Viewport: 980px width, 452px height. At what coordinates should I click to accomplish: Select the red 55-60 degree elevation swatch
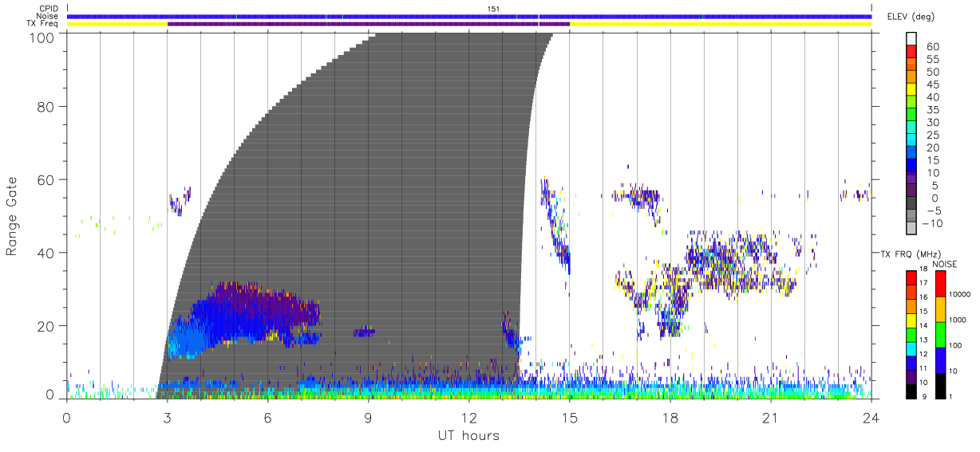click(911, 51)
